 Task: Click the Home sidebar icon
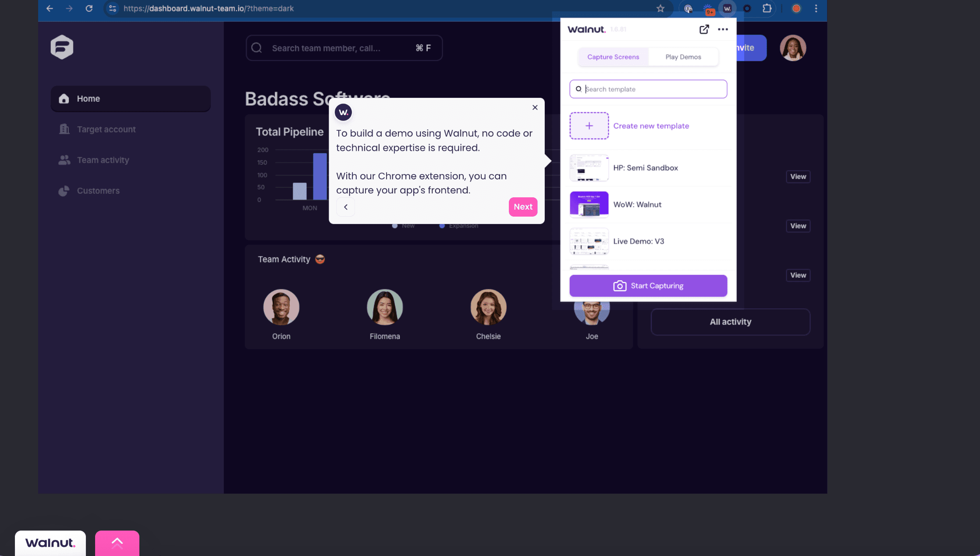[x=64, y=98]
